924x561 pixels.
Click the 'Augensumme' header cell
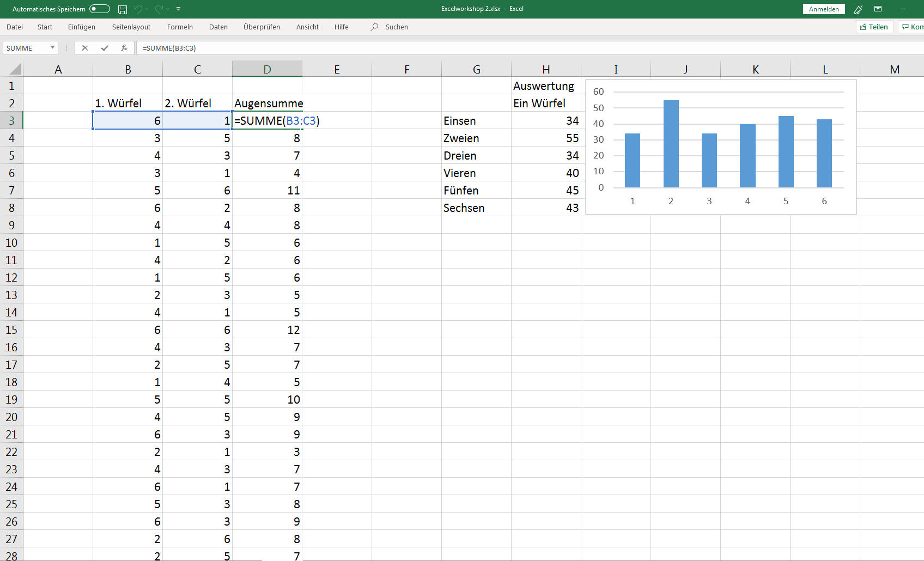(x=268, y=103)
